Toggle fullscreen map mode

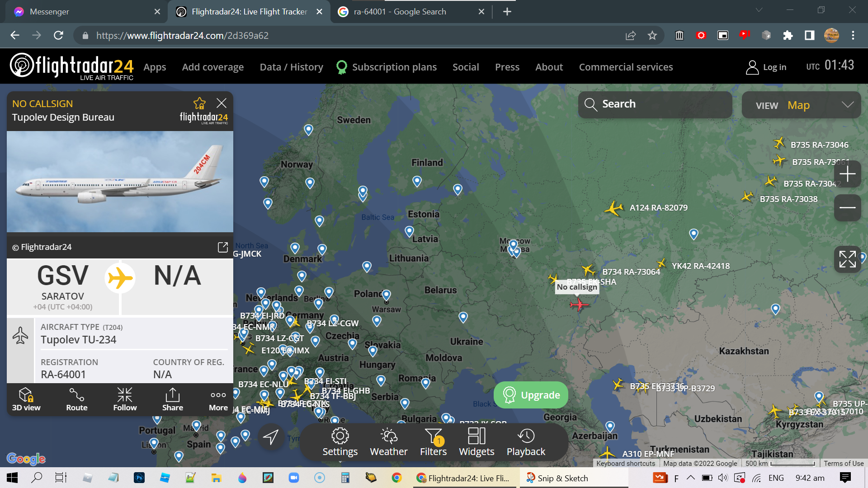tap(847, 259)
